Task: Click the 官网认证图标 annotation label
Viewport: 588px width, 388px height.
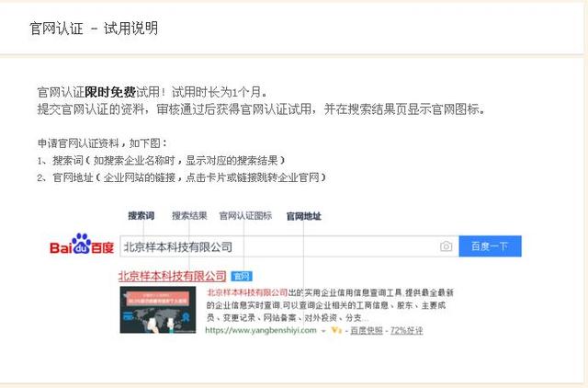Action: pos(245,216)
